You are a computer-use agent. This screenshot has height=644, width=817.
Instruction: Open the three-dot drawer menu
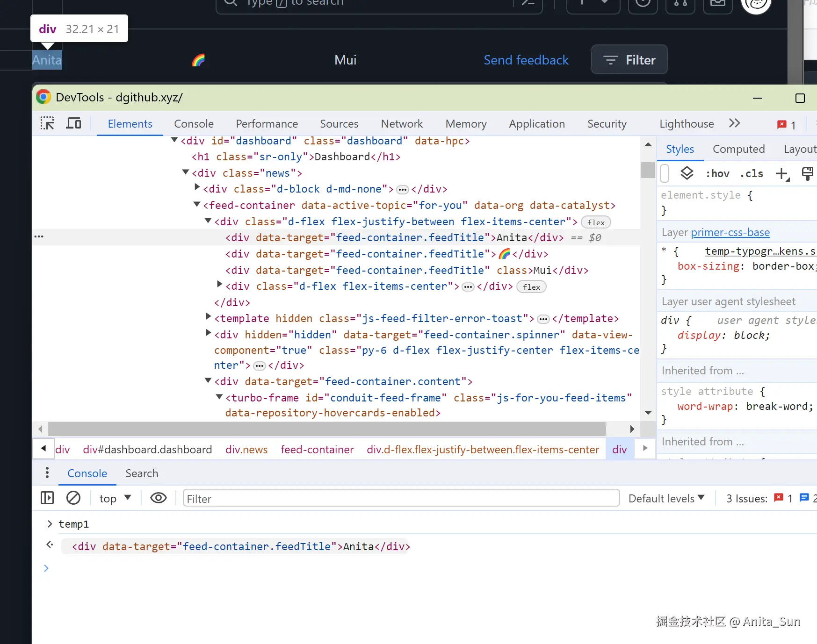(x=47, y=473)
